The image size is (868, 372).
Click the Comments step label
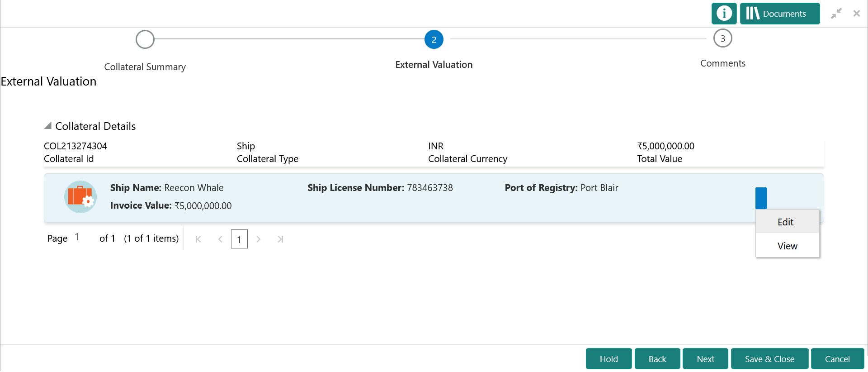click(723, 63)
